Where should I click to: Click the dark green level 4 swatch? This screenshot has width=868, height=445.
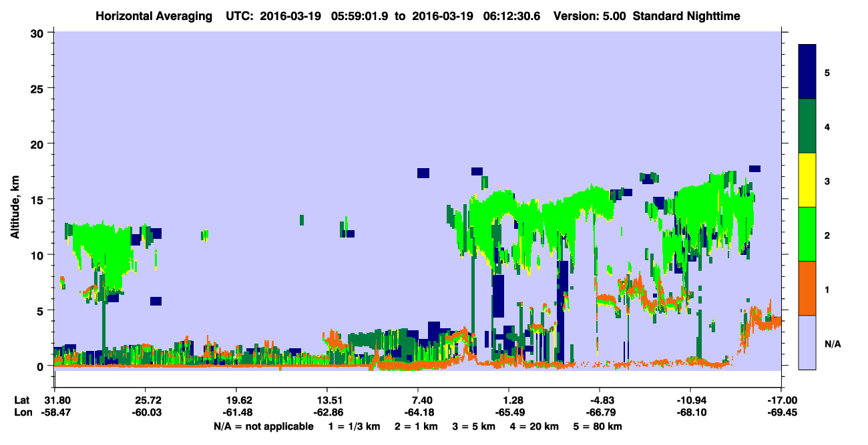807,126
